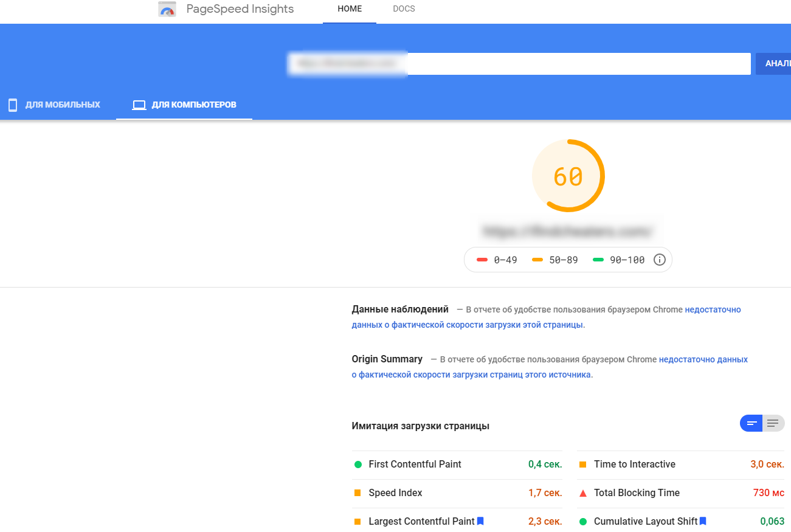Click the 1,7 сек. value
Screen dimensions: 791x532
[545, 492]
